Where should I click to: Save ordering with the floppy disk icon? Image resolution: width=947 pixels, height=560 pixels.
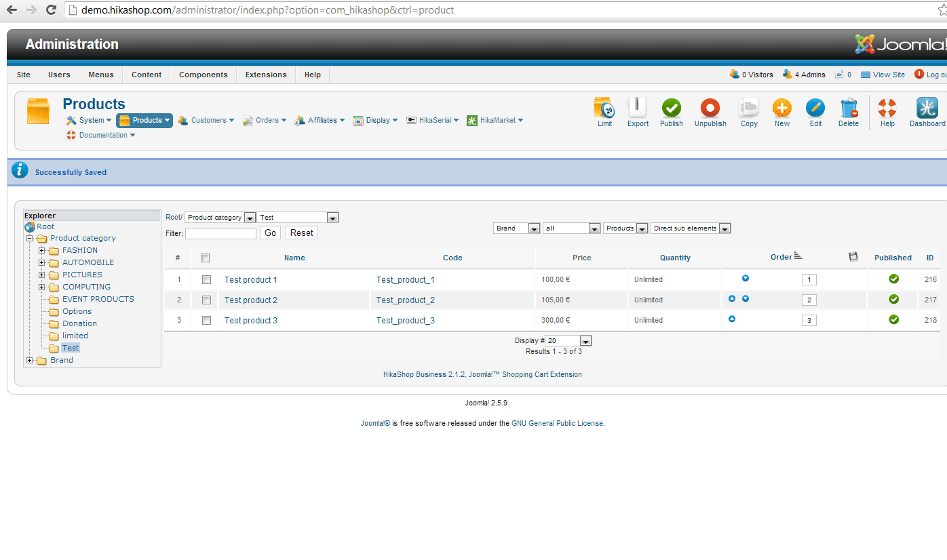click(x=853, y=256)
